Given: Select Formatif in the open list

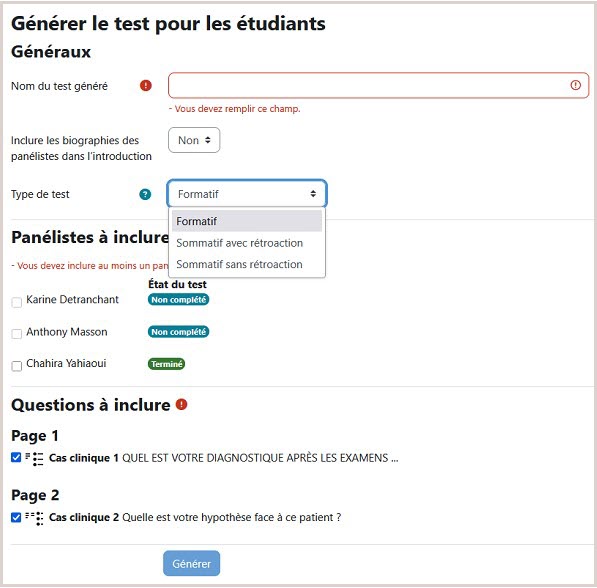Looking at the screenshot, I should point(247,221).
